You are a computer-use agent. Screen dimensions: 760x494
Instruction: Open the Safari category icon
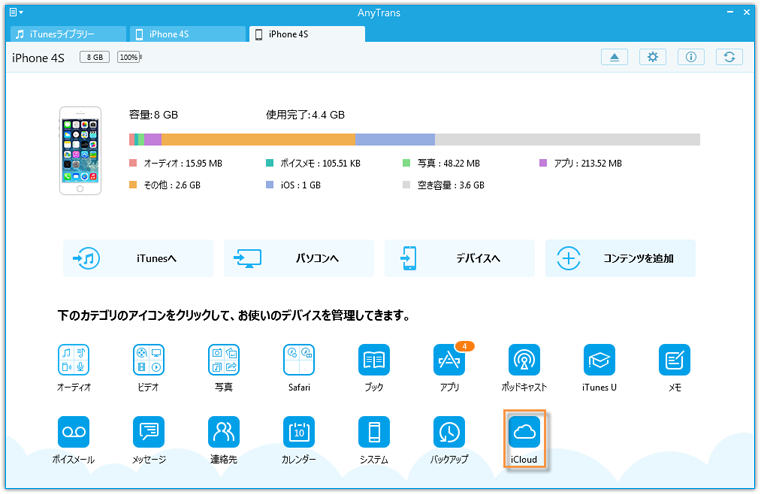tap(299, 360)
